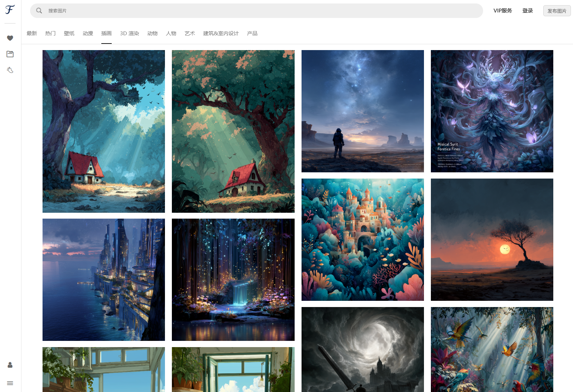Go to the 3D 渲染 tab
Image resolution: width=573 pixels, height=392 pixels.
pos(129,34)
